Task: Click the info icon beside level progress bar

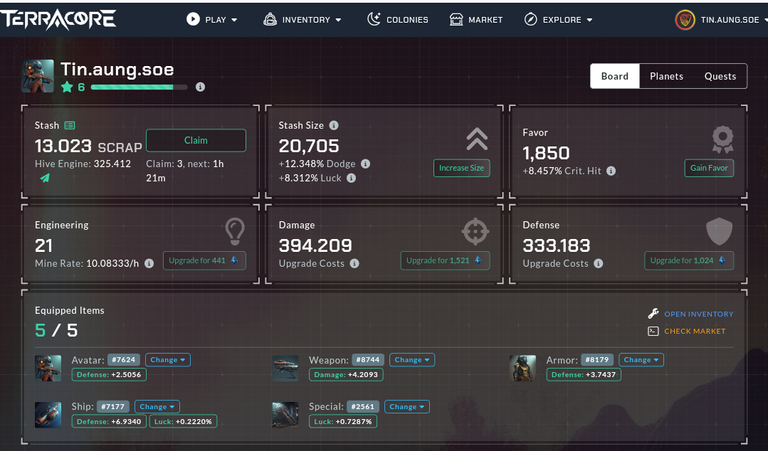Action: click(200, 87)
